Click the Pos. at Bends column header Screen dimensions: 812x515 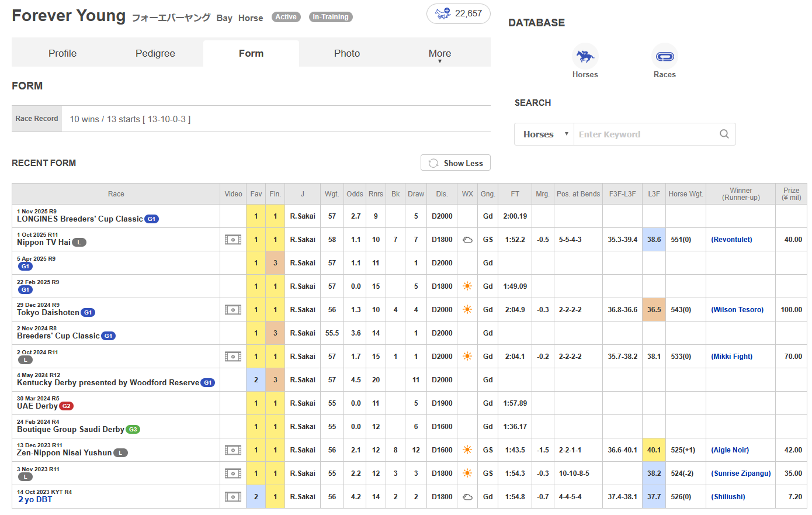tap(578, 194)
